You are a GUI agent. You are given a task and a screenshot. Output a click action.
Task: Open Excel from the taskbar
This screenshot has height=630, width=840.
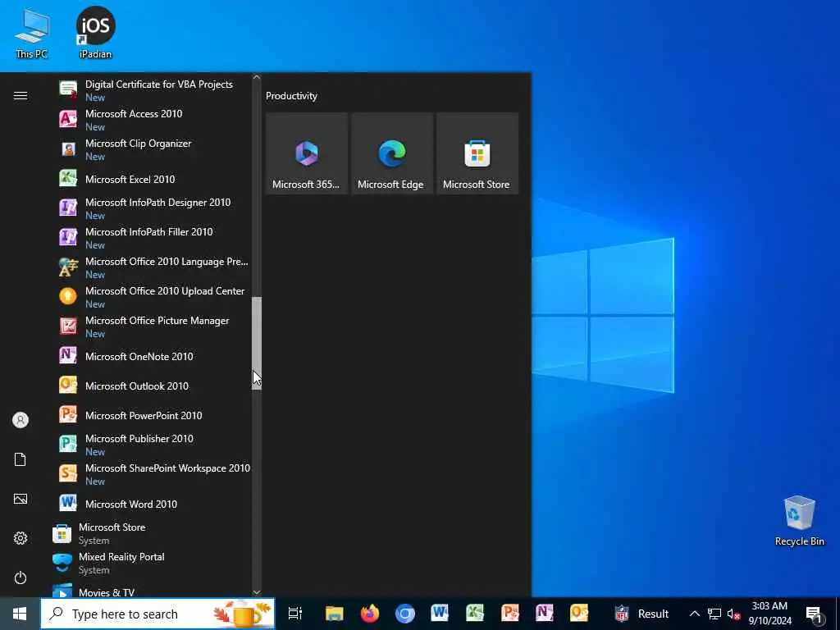[x=475, y=614]
